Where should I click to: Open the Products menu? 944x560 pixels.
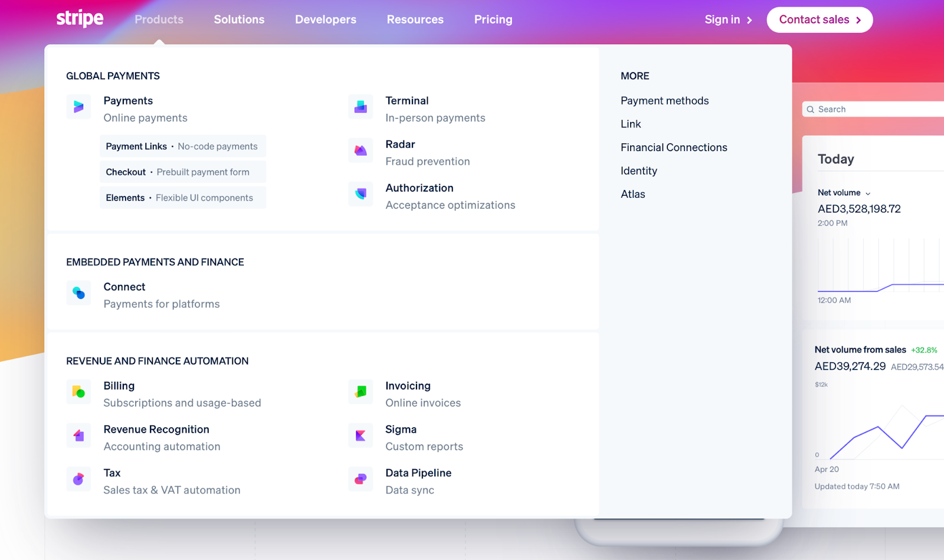point(159,19)
